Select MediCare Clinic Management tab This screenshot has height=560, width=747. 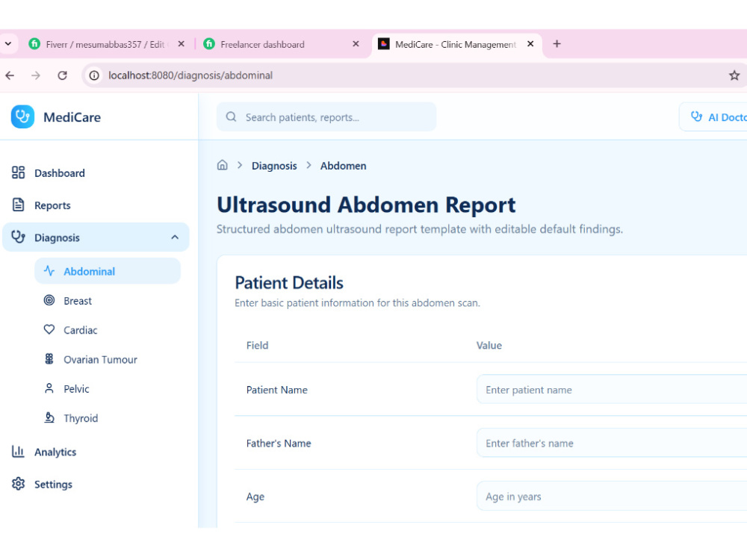[x=456, y=44]
